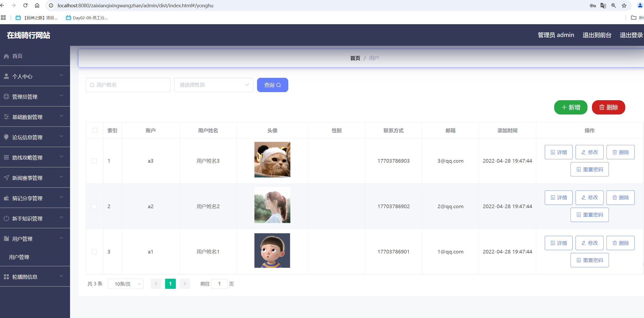Screen dimensions: 644x318
Task: Click the browser home icon
Action: tap(37, 5)
